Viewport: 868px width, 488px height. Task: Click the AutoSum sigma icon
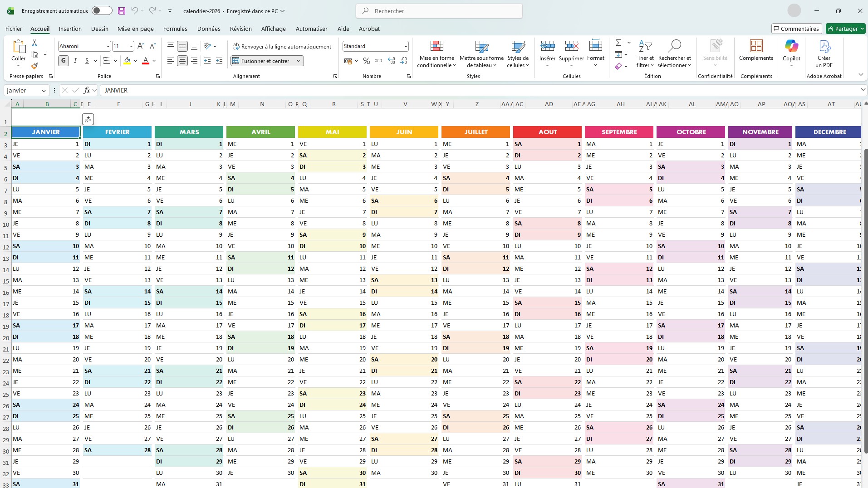[618, 43]
